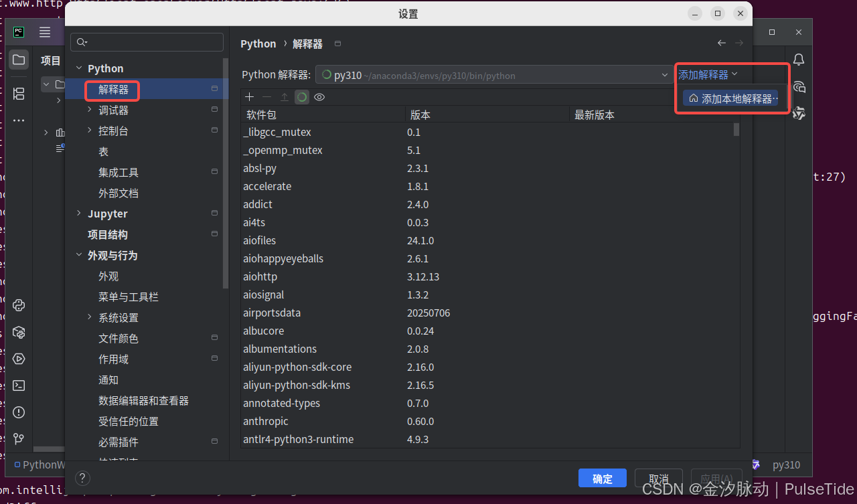The image size is (857, 504).
Task: Choose 添加本地解释器 from the popup
Action: [731, 98]
